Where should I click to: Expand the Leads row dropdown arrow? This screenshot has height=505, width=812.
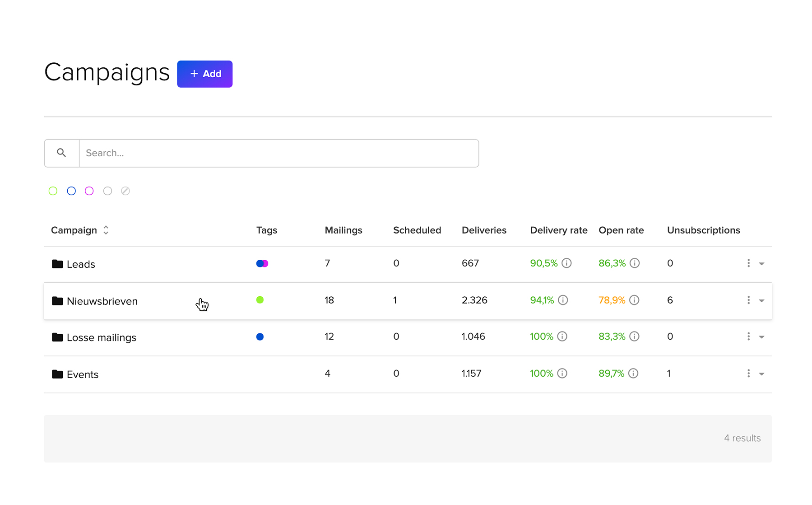(761, 264)
